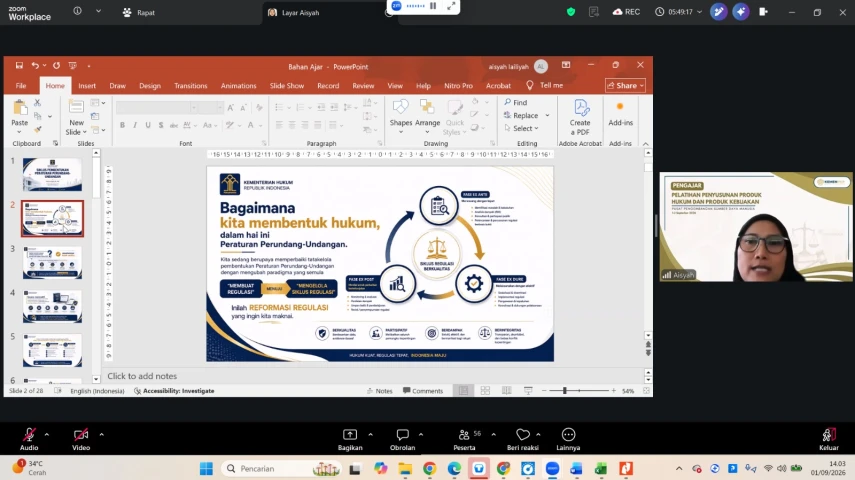Open Zoom Peserta participants list
Viewport: 855px width, 480px height.
[x=465, y=439]
